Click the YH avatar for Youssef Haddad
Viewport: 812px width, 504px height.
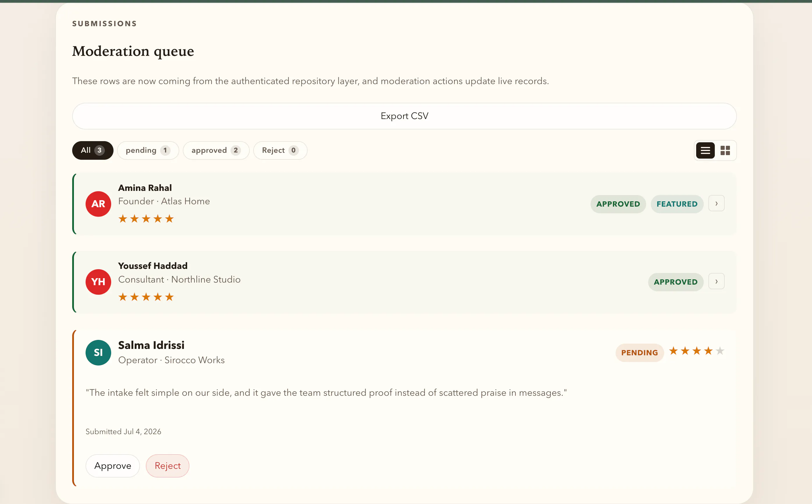[x=98, y=282]
